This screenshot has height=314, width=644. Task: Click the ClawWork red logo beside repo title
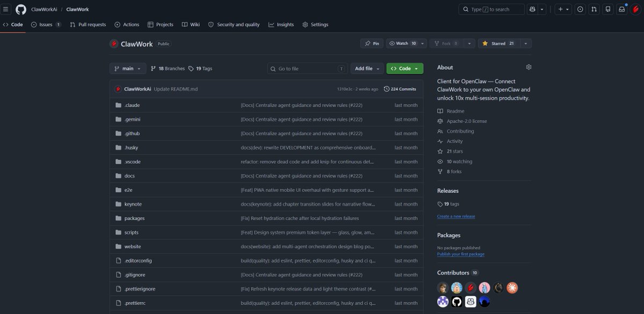point(114,44)
